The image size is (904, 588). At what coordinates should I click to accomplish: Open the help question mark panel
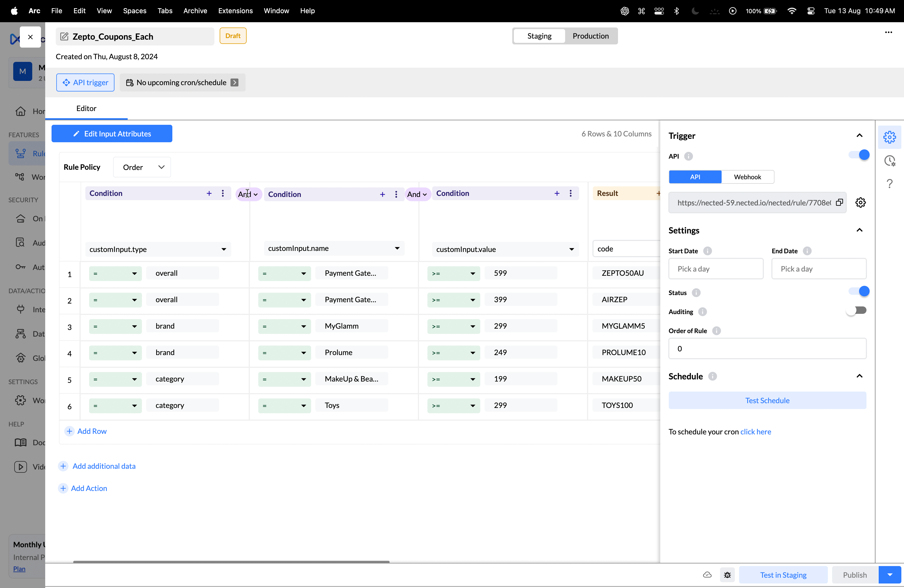[x=889, y=184]
